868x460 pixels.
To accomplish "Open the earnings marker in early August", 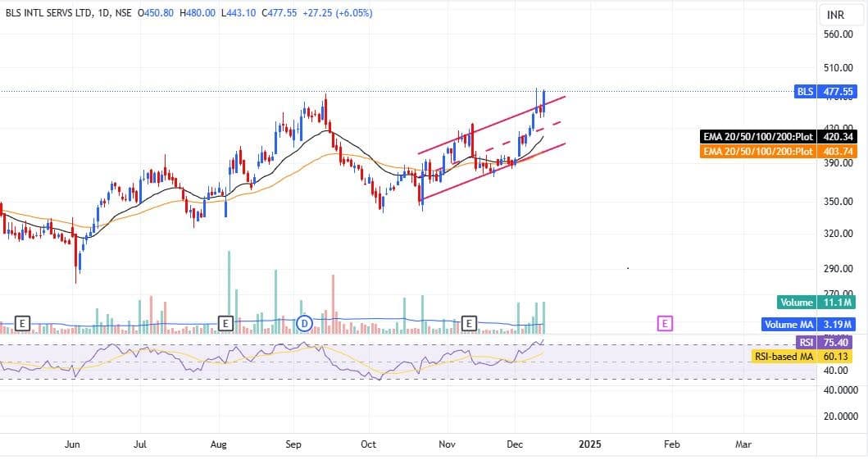I will (225, 323).
